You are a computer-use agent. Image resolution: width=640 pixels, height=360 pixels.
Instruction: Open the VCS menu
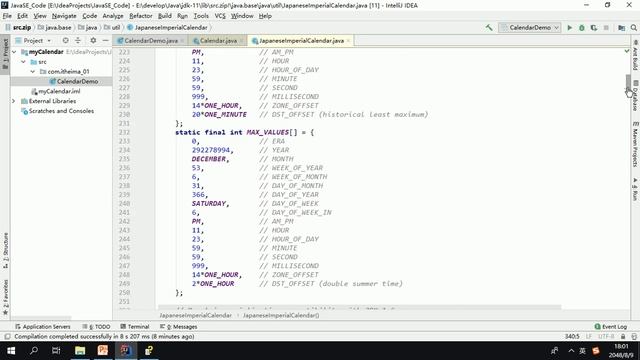pyautogui.click(x=220, y=16)
